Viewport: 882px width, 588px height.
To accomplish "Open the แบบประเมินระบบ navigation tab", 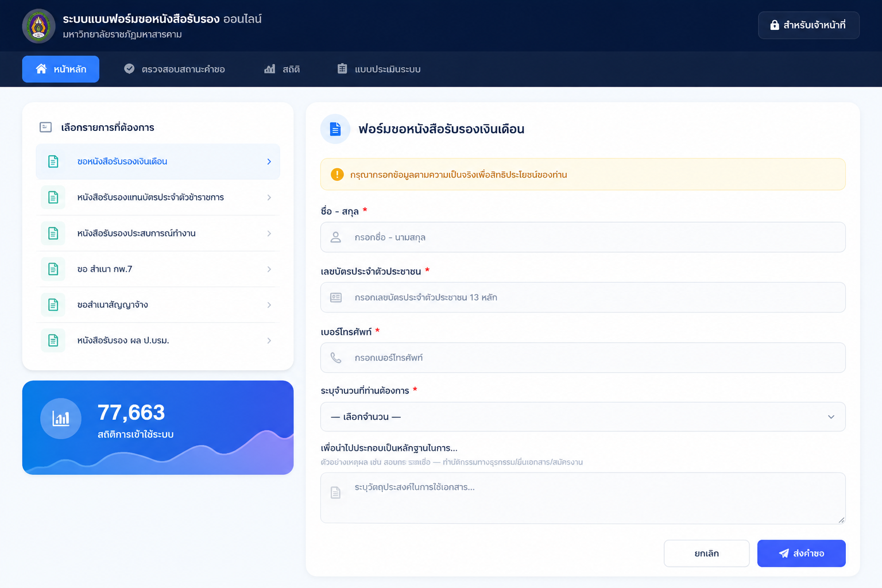I will [x=379, y=69].
